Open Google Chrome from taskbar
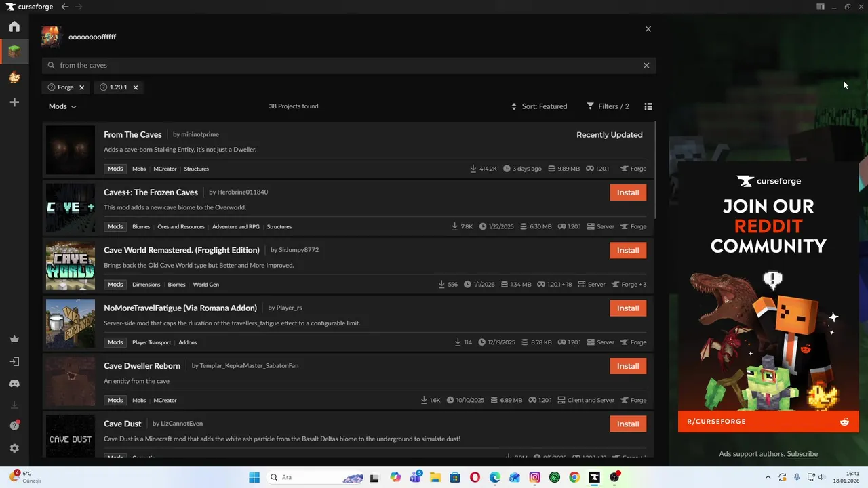Screen dimensions: 868x488 tap(574, 477)
